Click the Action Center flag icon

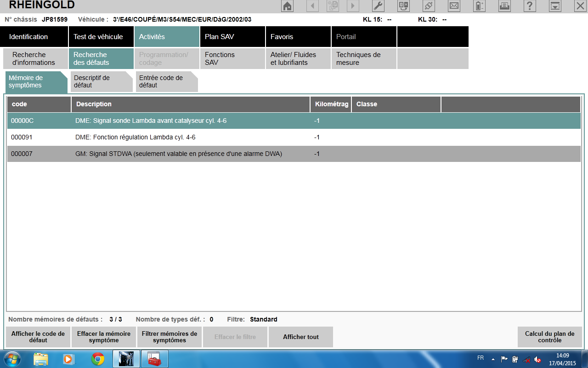tap(504, 359)
